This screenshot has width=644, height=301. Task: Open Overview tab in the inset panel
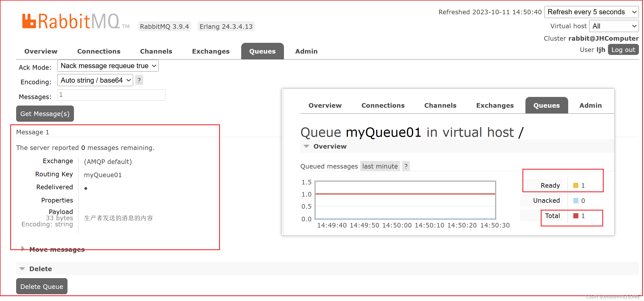tap(325, 105)
